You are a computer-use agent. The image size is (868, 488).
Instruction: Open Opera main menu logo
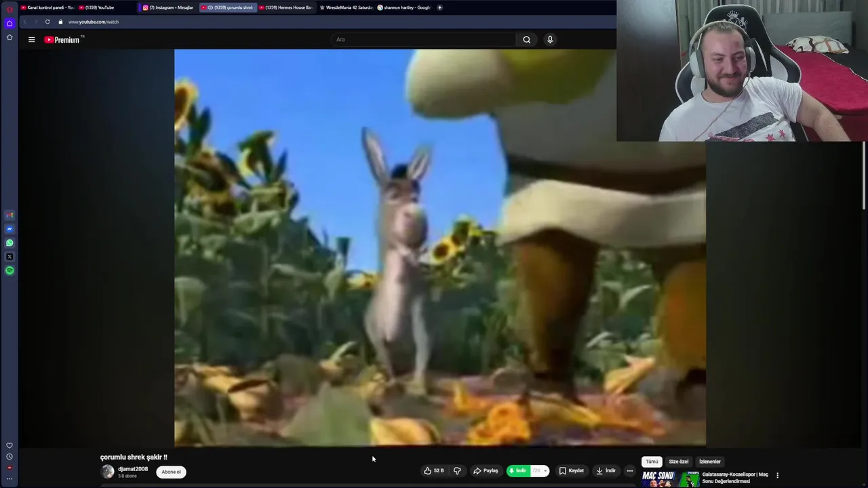click(9, 9)
